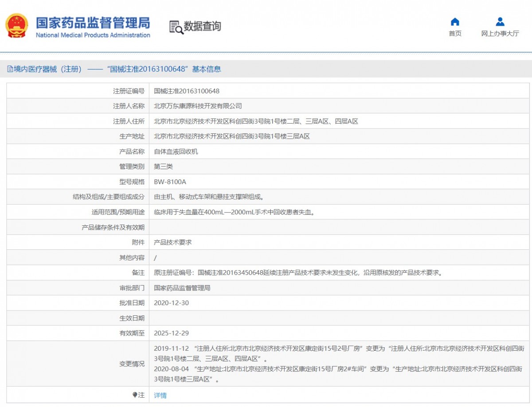
Task: Click the 变更情况 row label
Action: tap(132, 364)
